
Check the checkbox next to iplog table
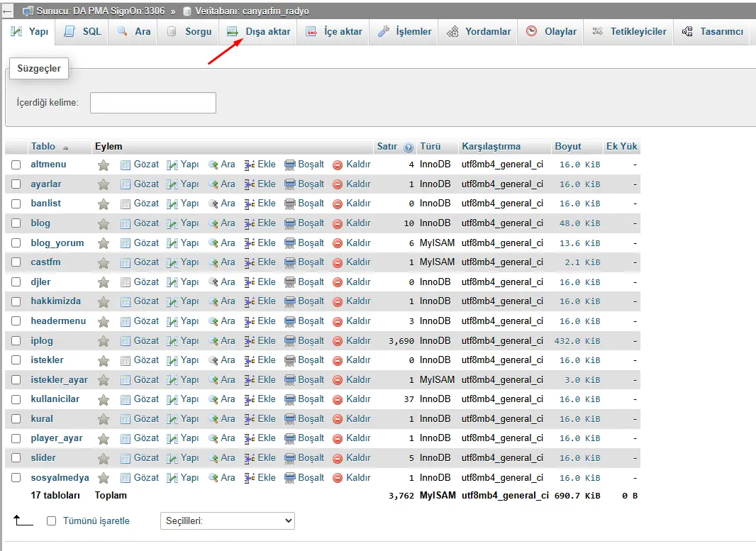16,340
